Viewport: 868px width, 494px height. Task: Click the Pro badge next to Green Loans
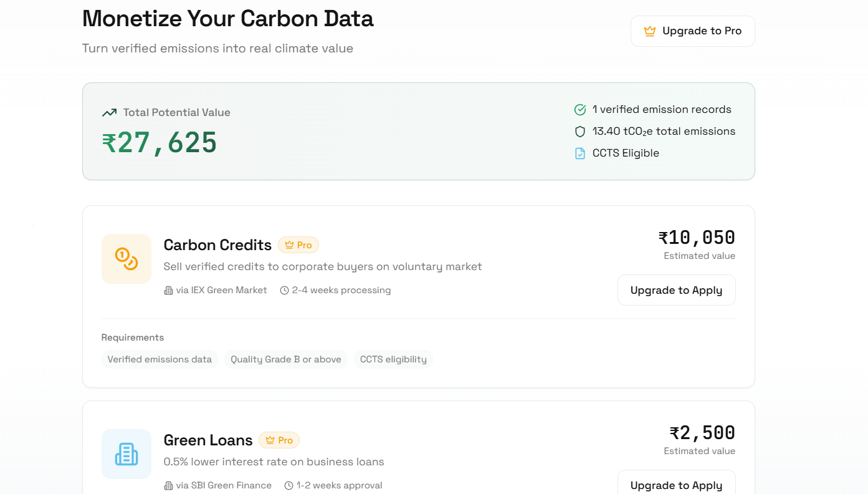(279, 440)
